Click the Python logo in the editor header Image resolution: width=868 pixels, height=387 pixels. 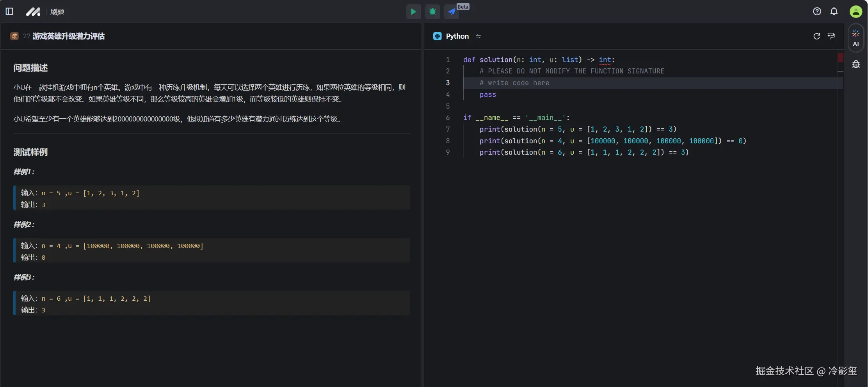point(437,36)
